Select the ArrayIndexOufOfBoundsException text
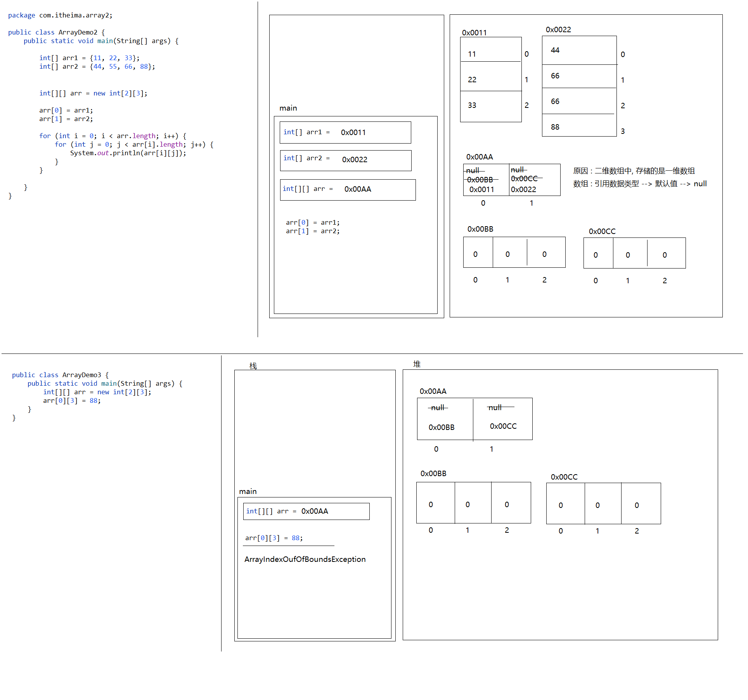The image size is (748, 700). coord(305,559)
